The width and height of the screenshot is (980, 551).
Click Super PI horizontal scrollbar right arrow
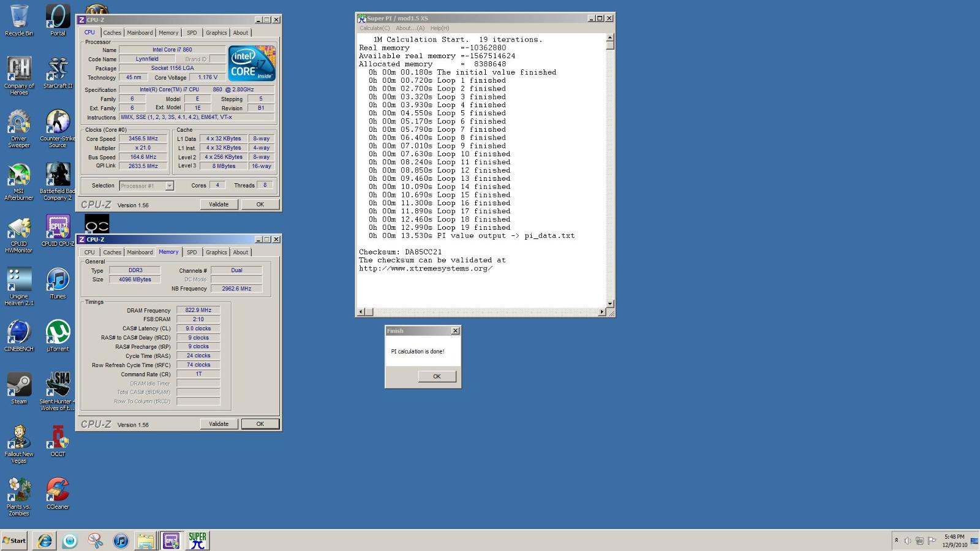(602, 312)
